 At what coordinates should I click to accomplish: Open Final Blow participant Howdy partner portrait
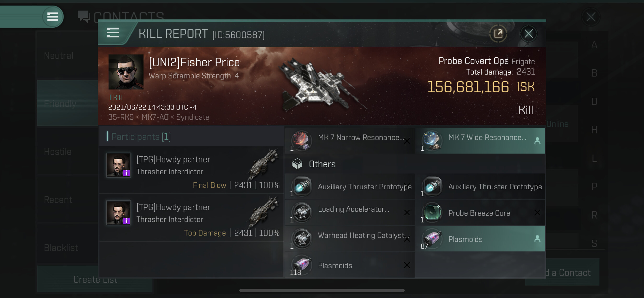(x=119, y=165)
